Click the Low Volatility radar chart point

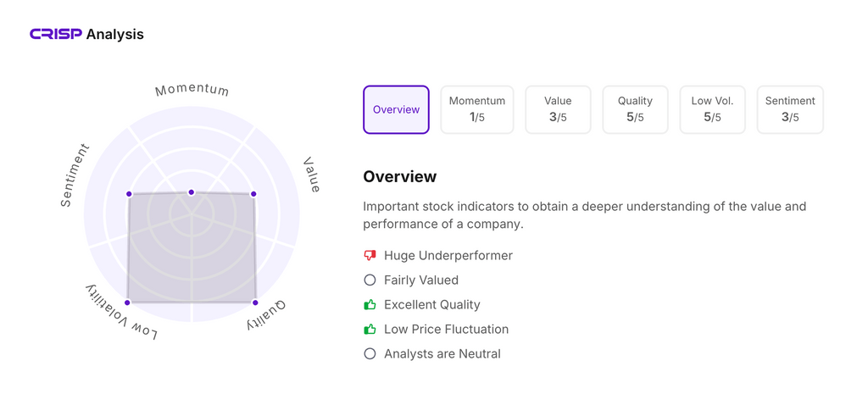click(x=128, y=302)
